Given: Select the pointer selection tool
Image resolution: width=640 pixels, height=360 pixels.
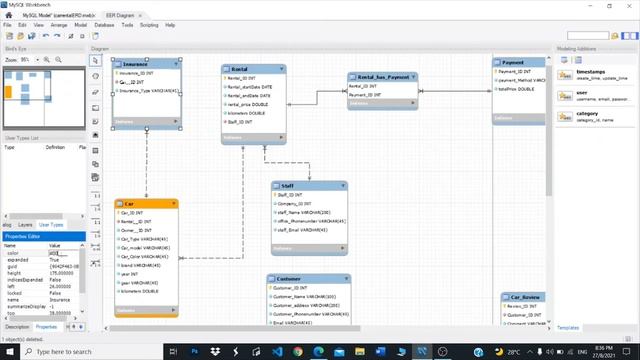Looking at the screenshot, I should pyautogui.click(x=96, y=61).
